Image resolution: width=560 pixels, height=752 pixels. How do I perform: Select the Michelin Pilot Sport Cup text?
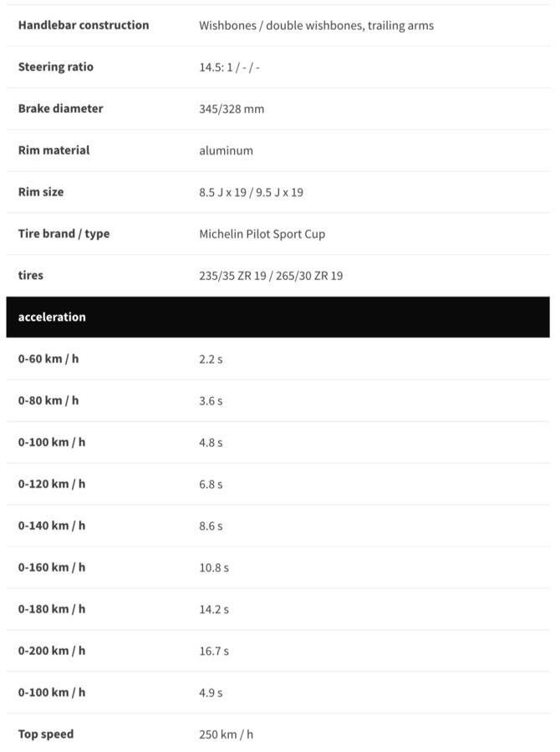(262, 235)
